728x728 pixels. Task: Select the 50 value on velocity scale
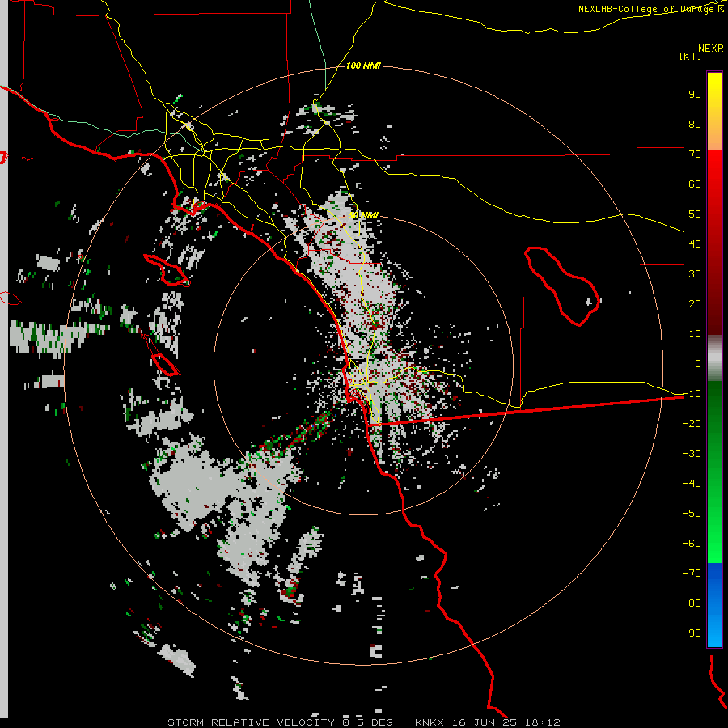(695, 214)
